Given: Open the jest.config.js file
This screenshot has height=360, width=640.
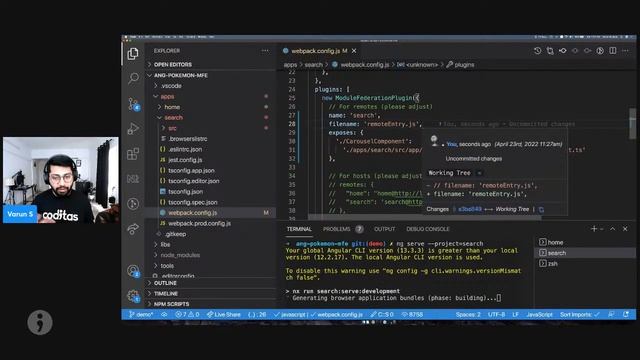Looking at the screenshot, I should point(211,160).
